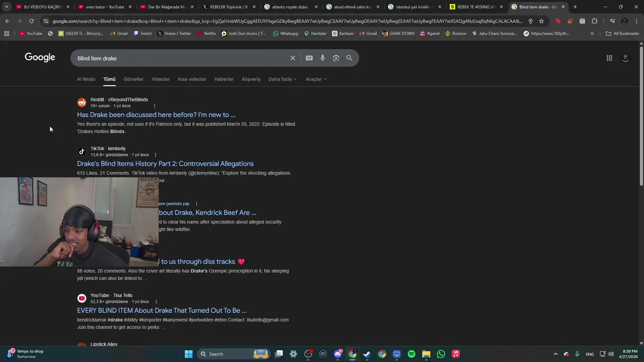Open the ENG language indicator
Image resolution: width=644 pixels, height=362 pixels.
[590, 354]
